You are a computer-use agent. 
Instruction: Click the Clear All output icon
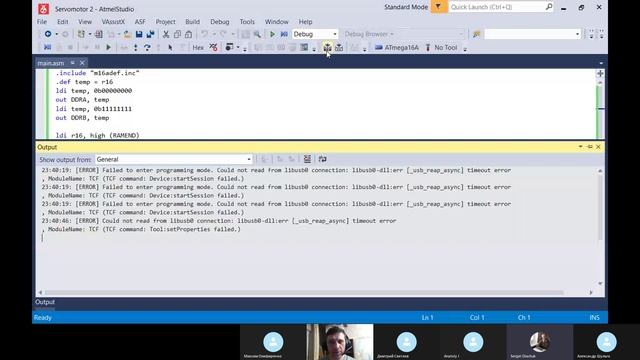click(x=307, y=159)
